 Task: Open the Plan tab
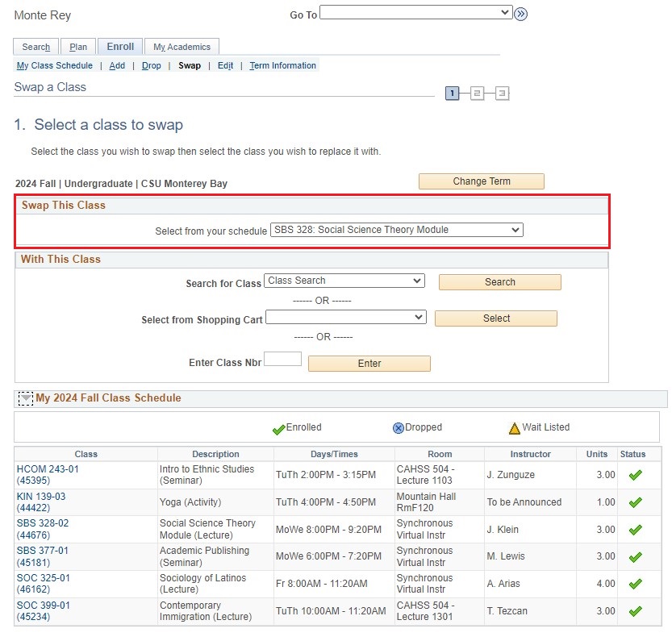(78, 47)
